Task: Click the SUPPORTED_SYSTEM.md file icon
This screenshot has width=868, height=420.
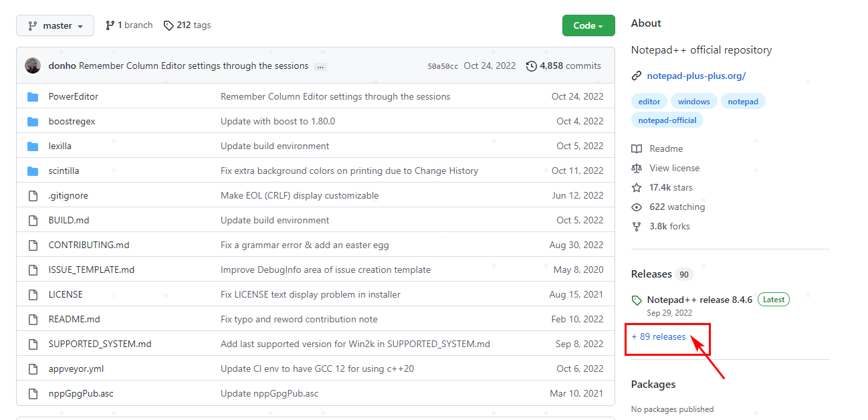Action: [x=33, y=344]
